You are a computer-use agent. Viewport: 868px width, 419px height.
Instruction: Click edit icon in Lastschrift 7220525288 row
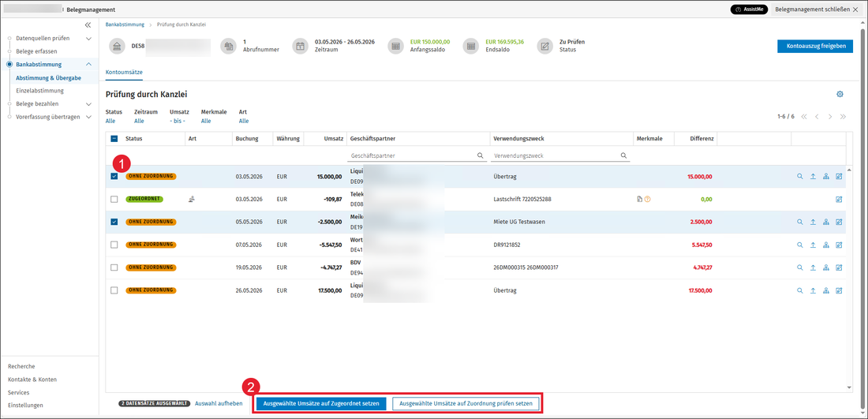(x=839, y=200)
